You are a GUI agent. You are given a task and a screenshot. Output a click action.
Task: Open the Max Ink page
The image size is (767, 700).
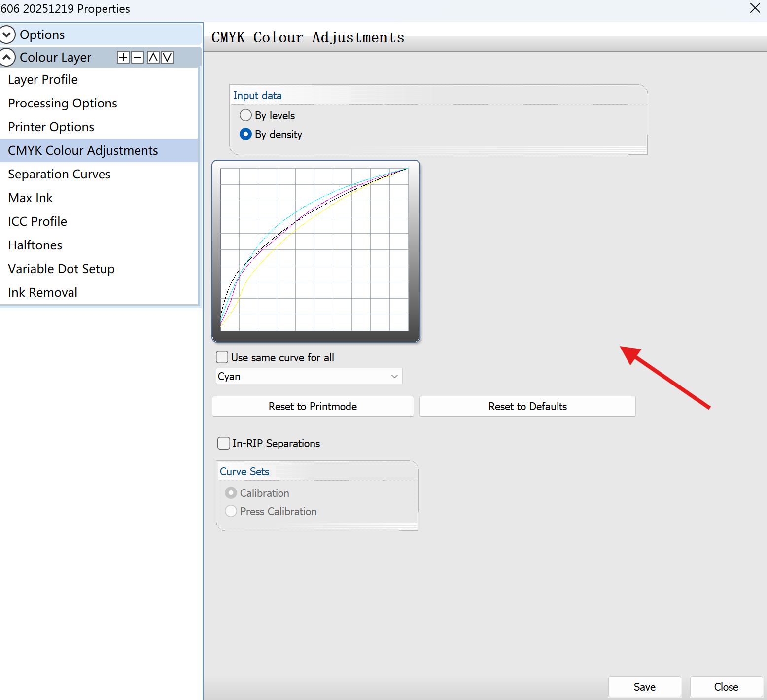click(99, 198)
